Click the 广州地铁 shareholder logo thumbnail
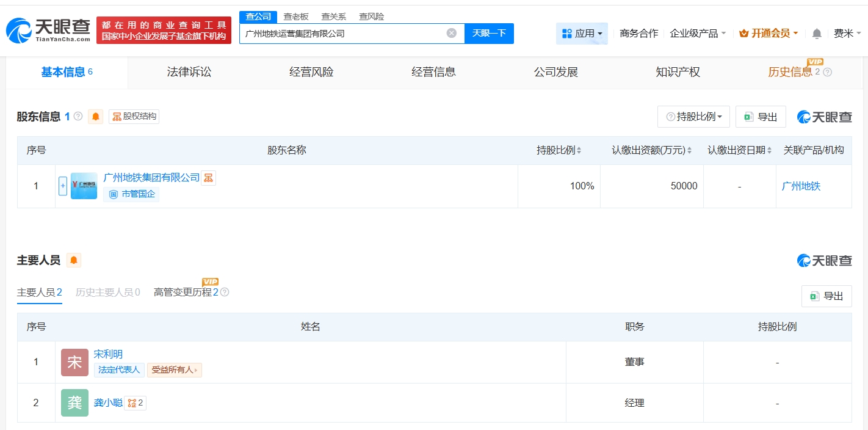868x430 pixels. click(x=84, y=186)
